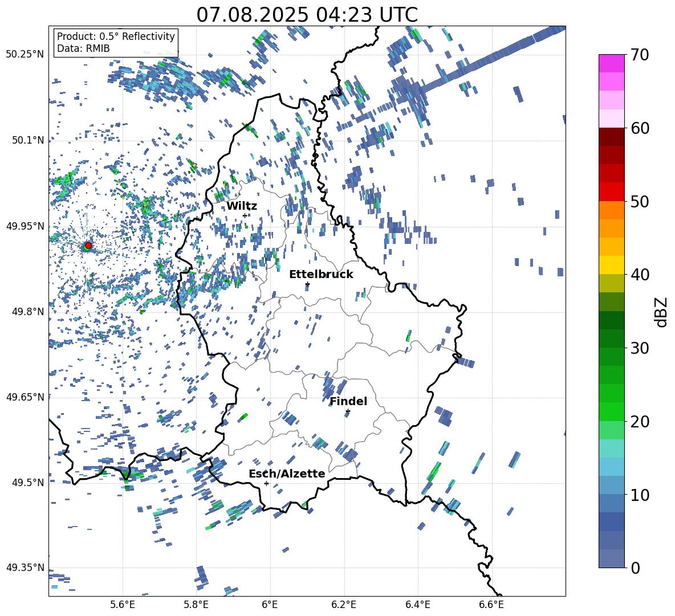675x616 pixels.
Task: Click the yellow colorbar swatch above 40
Action: [x=611, y=265]
